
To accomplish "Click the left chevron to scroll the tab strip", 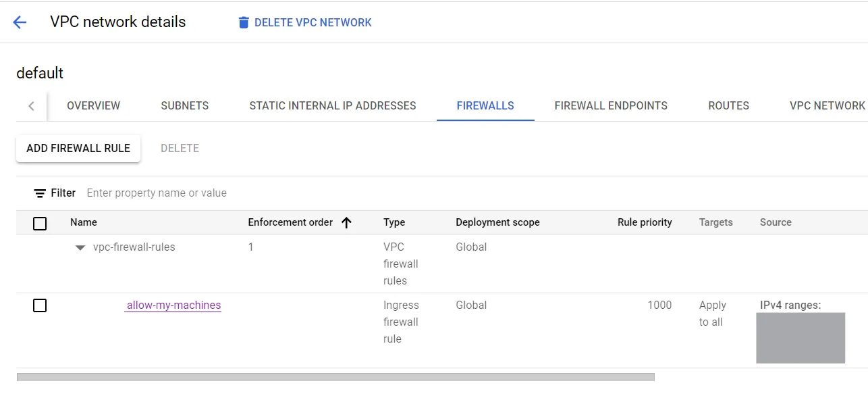I will pyautogui.click(x=32, y=105).
